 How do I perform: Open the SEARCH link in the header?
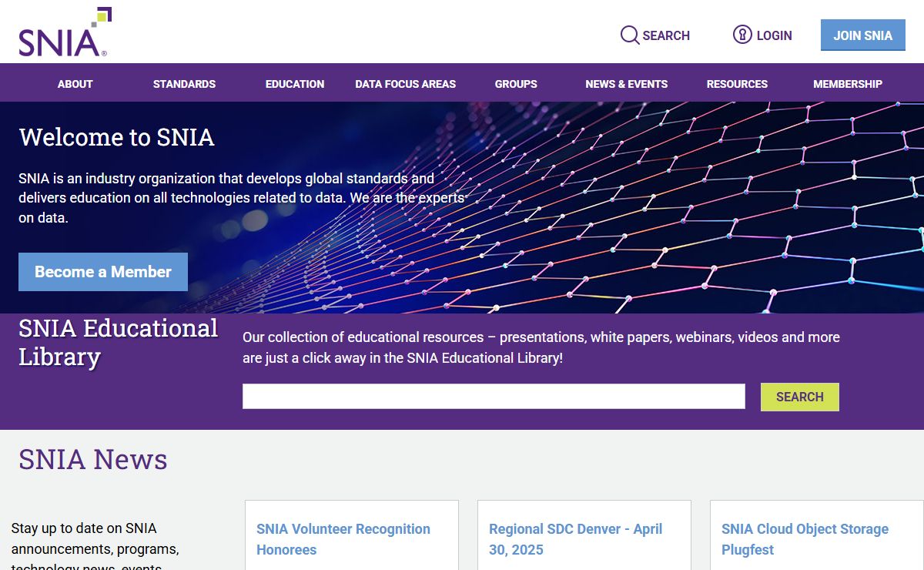(666, 35)
